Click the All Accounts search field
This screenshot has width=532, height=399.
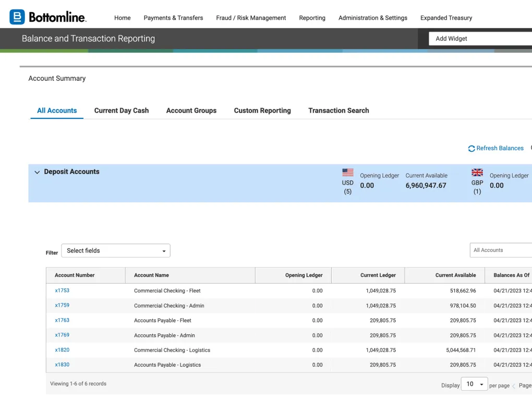501,250
